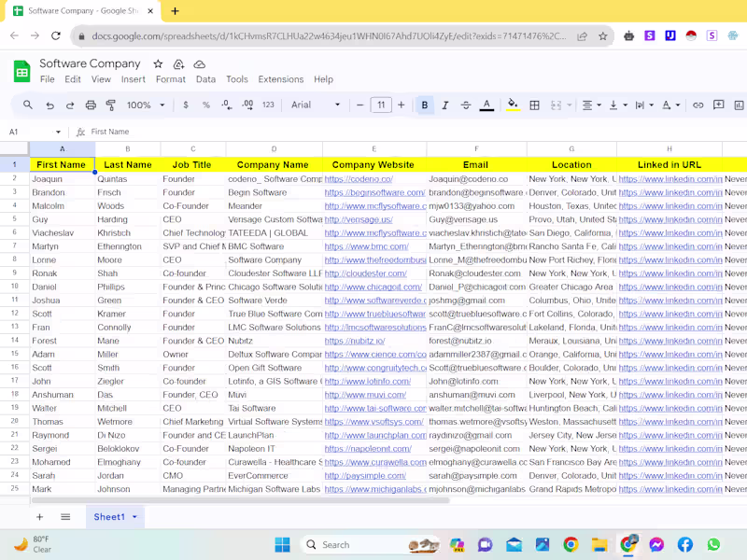Image resolution: width=747 pixels, height=560 pixels.
Task: Click the font size field showing 11
Action: [x=381, y=105]
